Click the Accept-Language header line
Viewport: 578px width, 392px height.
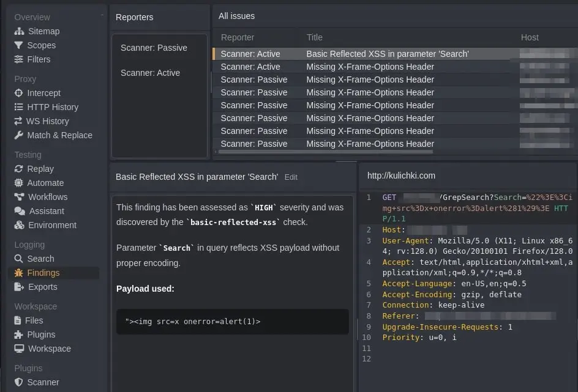(454, 284)
